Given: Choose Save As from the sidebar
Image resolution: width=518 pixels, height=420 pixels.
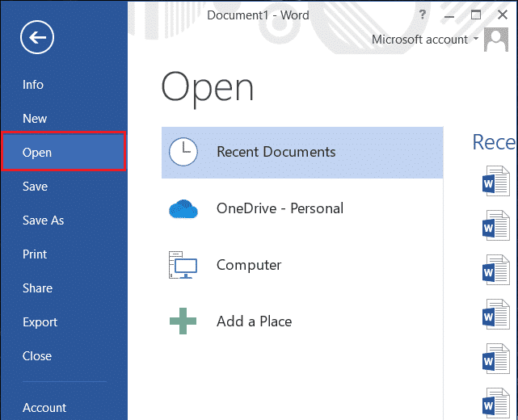Looking at the screenshot, I should tap(43, 220).
